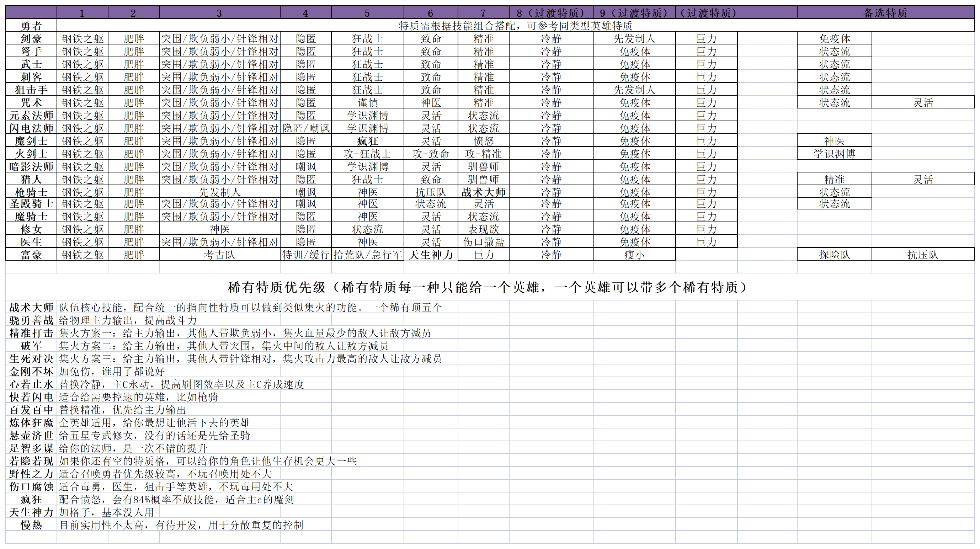The width and height of the screenshot is (980, 549).
Task: Select the 生死对决 label
Action: pos(31,358)
